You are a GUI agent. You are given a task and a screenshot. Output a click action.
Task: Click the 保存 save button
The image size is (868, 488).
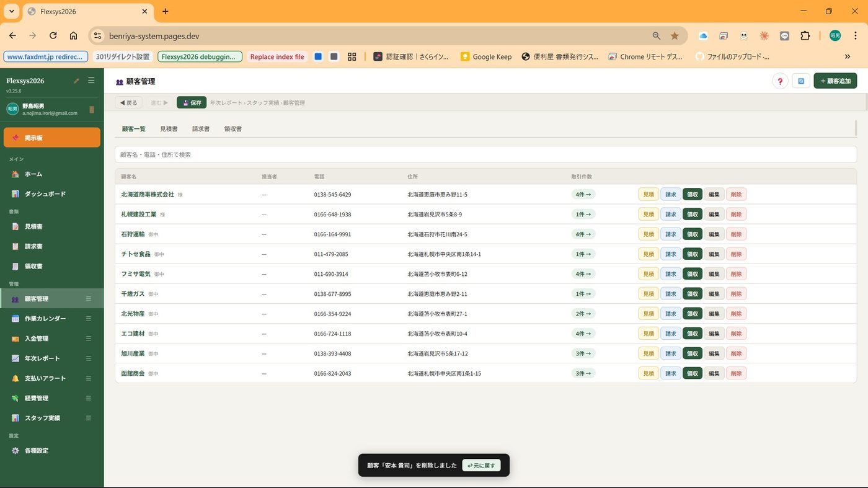[192, 102]
